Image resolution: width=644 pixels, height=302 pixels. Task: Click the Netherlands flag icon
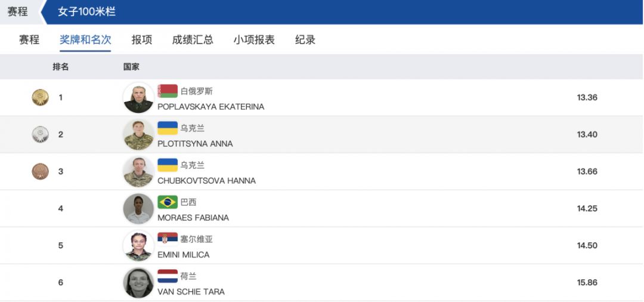pyautogui.click(x=168, y=276)
